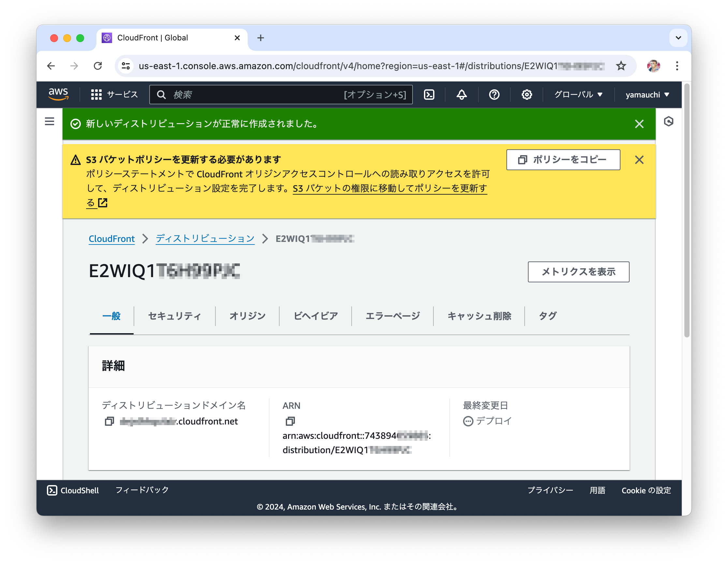Reload the CloudFront page
The width and height of the screenshot is (728, 564).
[98, 66]
